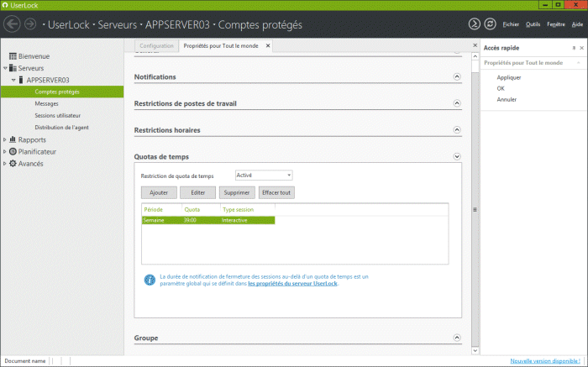This screenshot has height=367, width=588.
Task: Open les propriétés du serveur UserLock link
Action: [x=292, y=283]
